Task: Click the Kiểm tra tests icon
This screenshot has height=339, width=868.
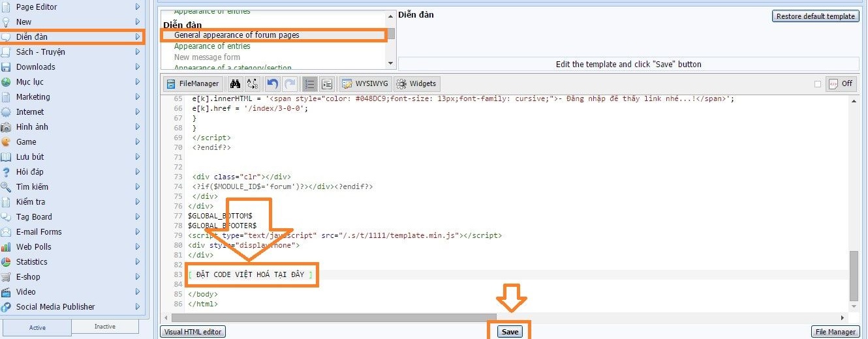Action: click(6, 201)
